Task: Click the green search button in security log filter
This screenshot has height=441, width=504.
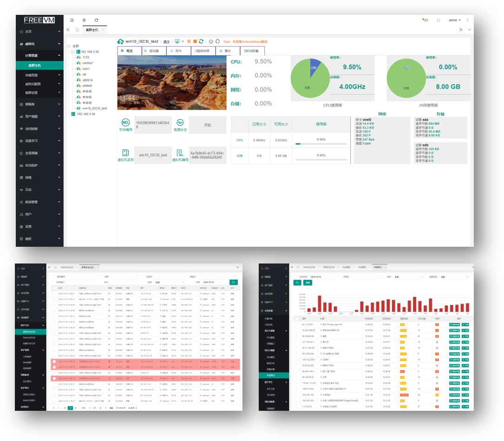Action: (234, 282)
